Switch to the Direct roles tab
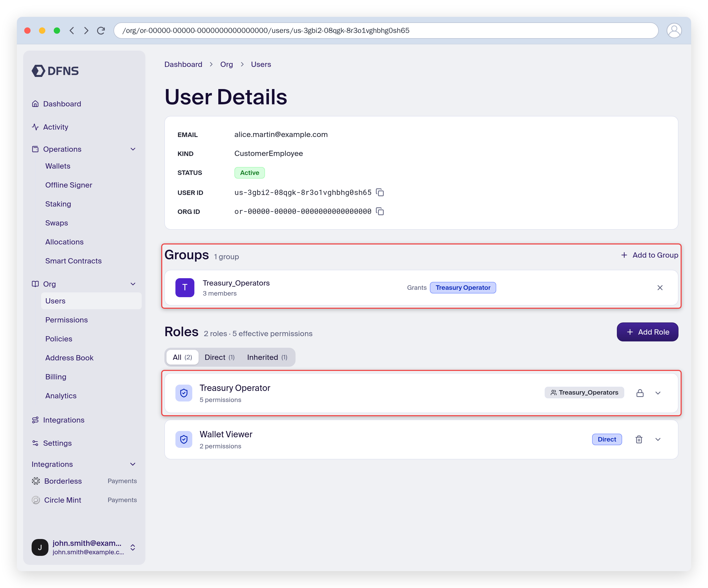The image size is (708, 588). click(219, 357)
